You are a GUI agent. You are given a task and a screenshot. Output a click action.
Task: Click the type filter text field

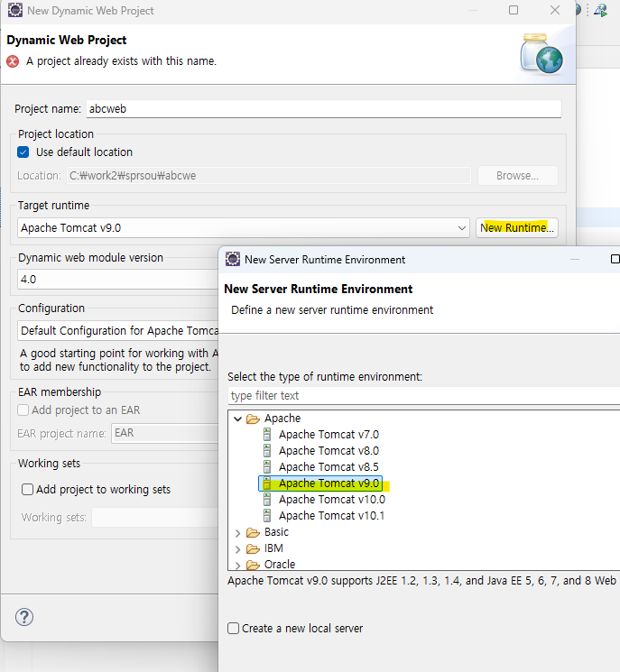(423, 396)
